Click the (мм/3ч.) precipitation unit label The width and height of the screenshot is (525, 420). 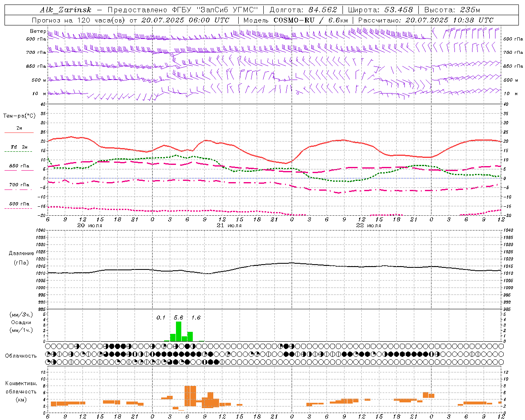click(x=21, y=315)
